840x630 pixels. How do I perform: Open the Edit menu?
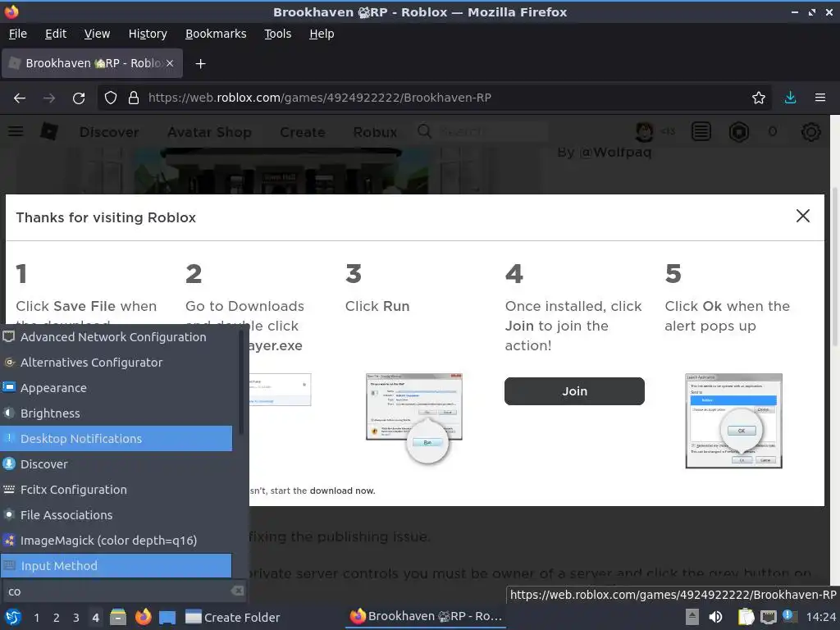click(56, 34)
